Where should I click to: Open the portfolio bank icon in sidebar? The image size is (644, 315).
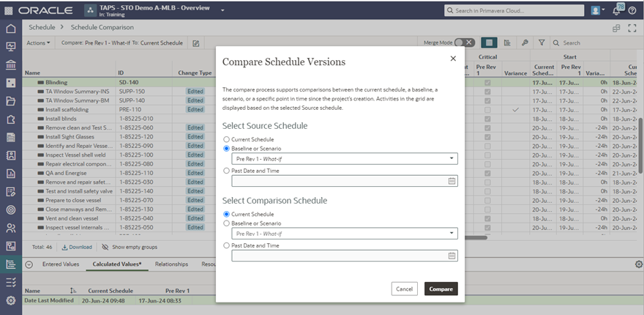(x=11, y=64)
